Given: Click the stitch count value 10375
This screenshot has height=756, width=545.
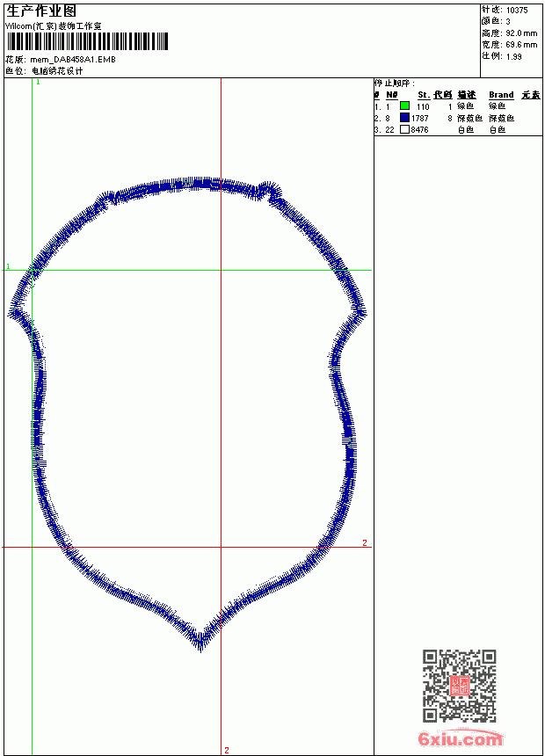Looking at the screenshot, I should (x=517, y=11).
